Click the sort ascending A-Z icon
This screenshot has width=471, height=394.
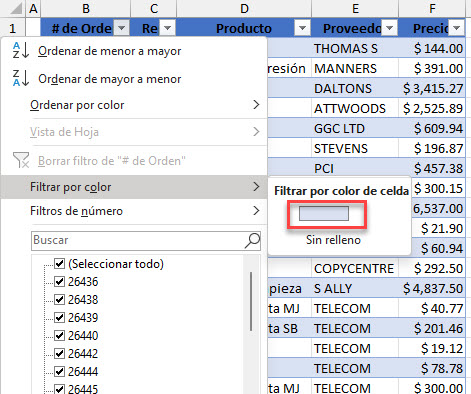click(x=21, y=51)
